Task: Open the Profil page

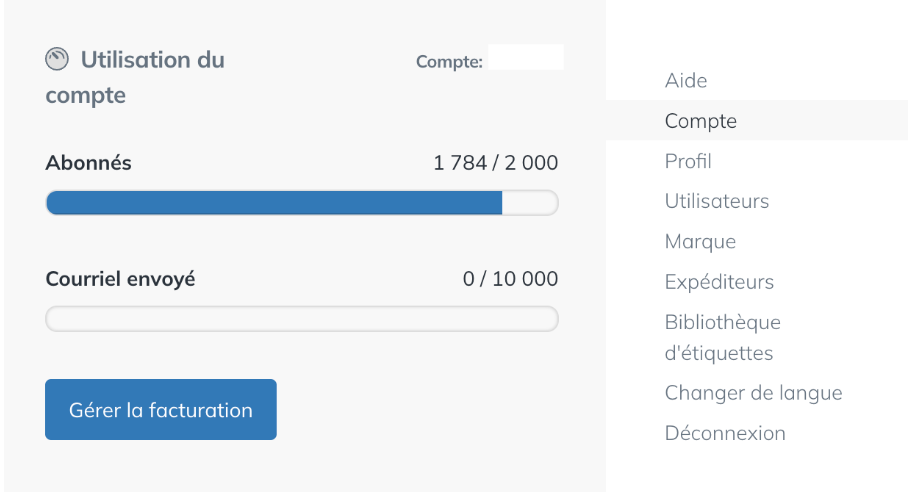Action: (x=688, y=161)
